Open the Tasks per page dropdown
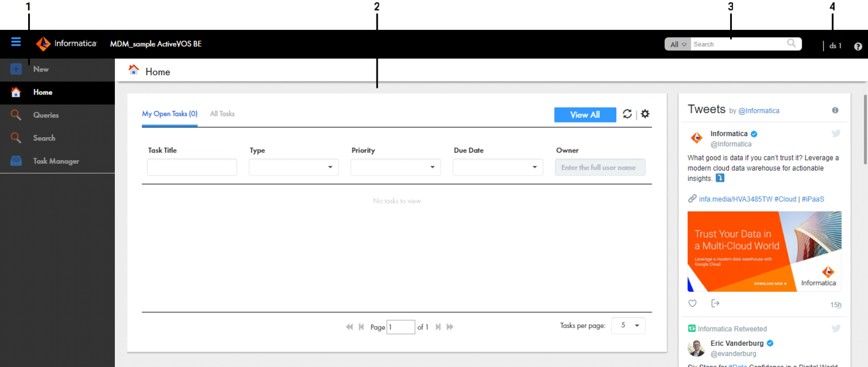The height and width of the screenshot is (367, 868). [628, 325]
